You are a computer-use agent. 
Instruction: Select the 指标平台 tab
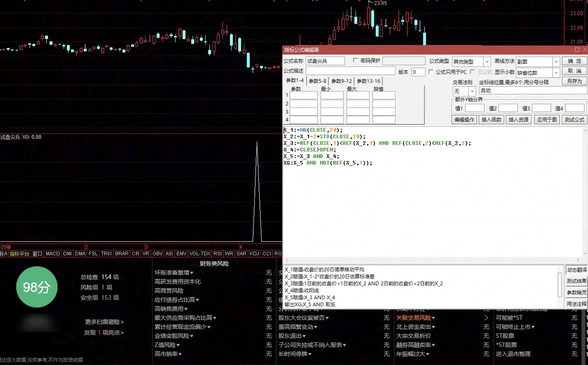click(x=19, y=254)
